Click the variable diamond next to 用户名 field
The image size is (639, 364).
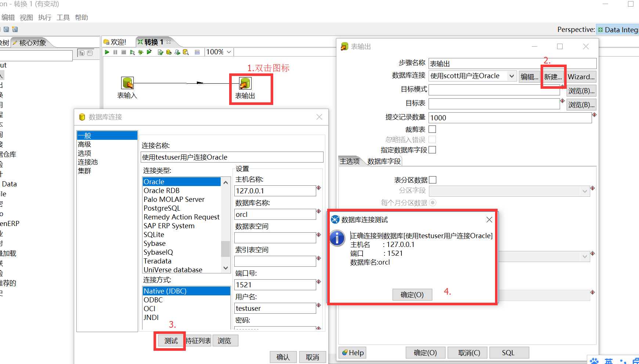point(319,305)
